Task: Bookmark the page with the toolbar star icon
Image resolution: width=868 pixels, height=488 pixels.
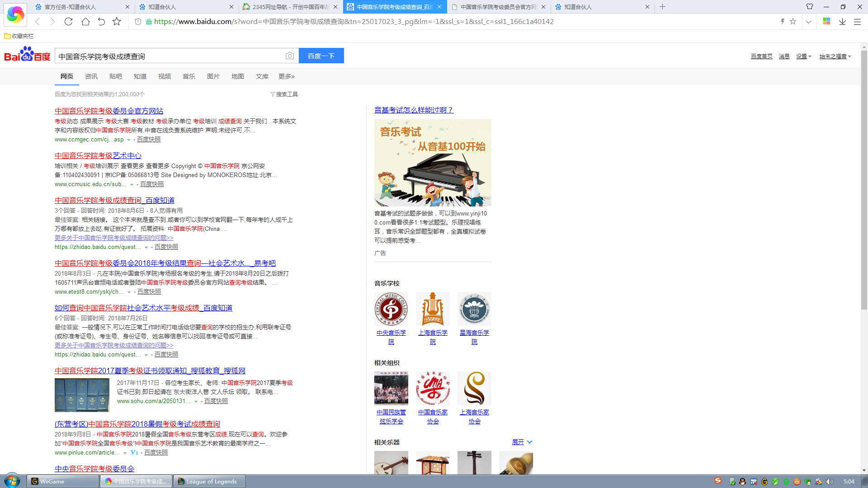Action: pyautogui.click(x=117, y=22)
